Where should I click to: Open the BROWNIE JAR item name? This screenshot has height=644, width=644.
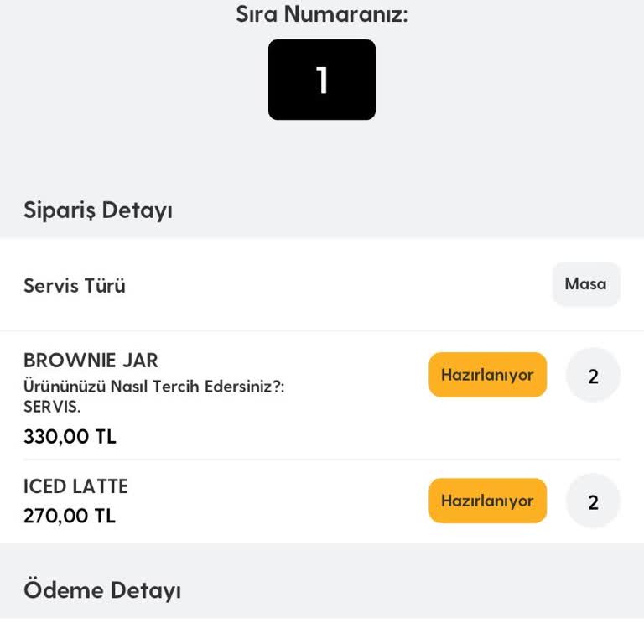coord(91,361)
